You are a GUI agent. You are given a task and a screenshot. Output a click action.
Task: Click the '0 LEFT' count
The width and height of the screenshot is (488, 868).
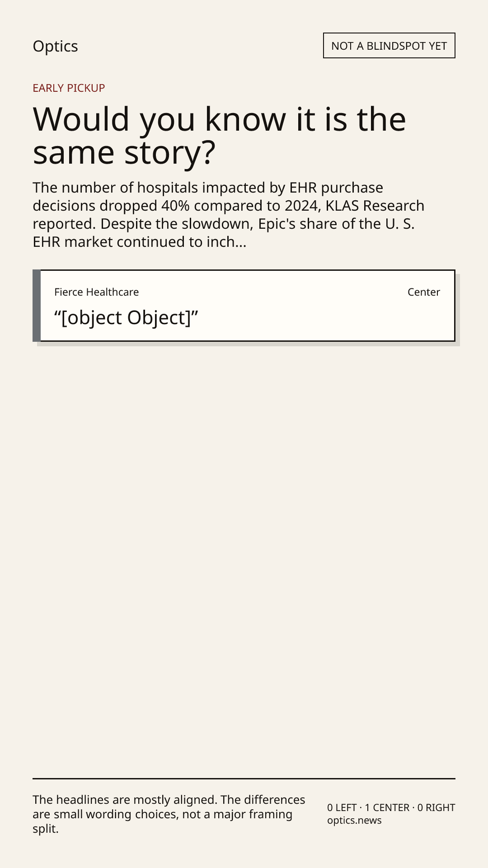[342, 807]
